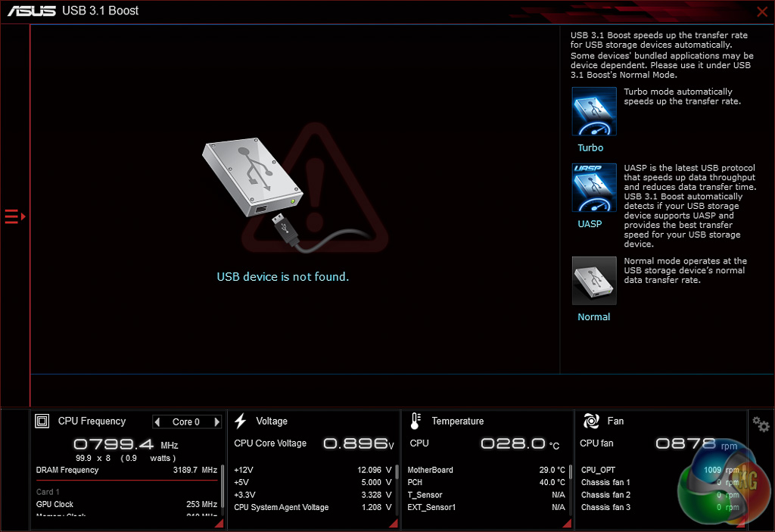Click the ASUS logo in title bar
Screen dimensions: 775x532
click(x=32, y=11)
